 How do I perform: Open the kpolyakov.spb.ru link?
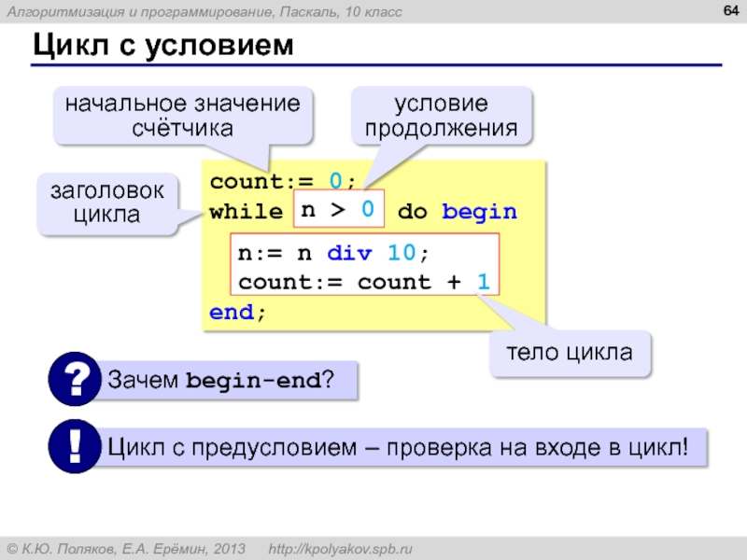point(340,548)
